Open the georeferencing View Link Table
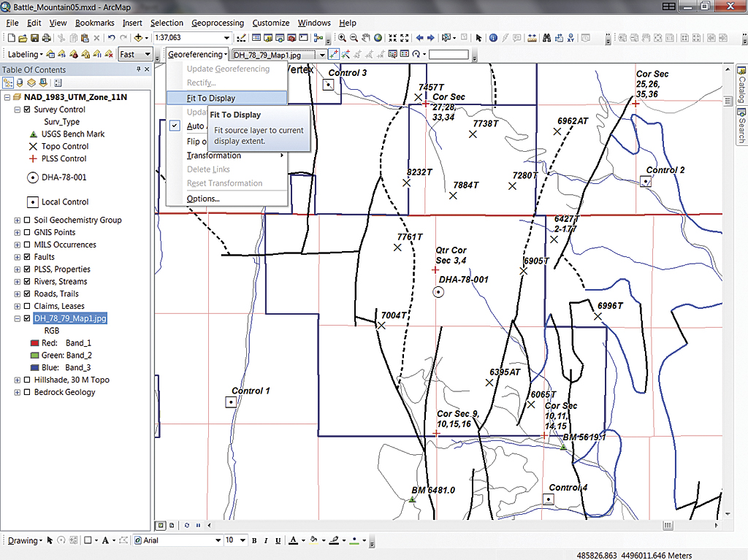748x560 pixels. point(404,54)
